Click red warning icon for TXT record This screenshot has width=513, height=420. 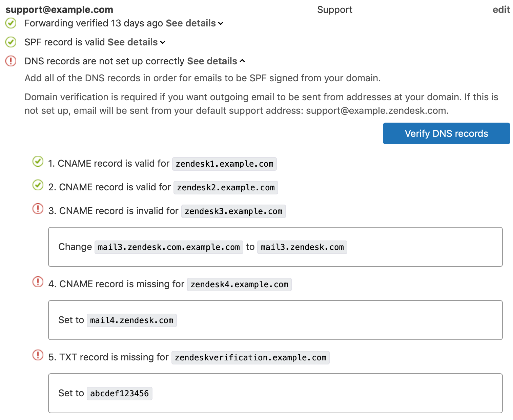[x=38, y=355]
